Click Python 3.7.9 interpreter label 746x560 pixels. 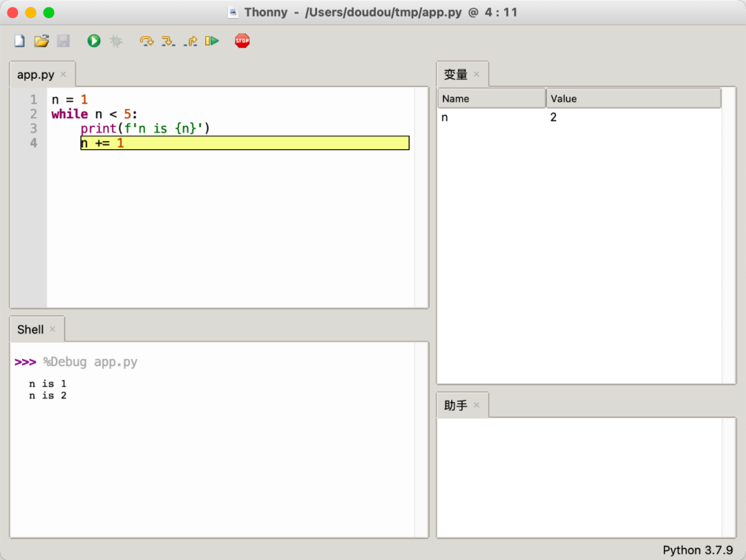click(x=697, y=550)
